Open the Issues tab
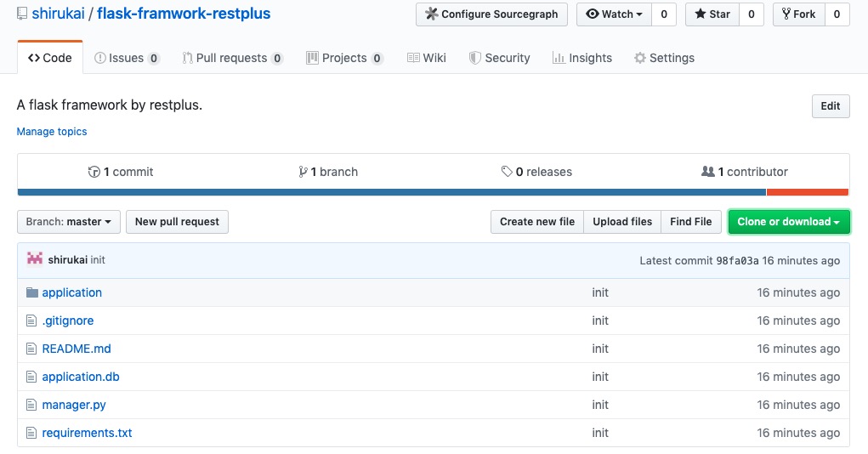Image resolution: width=868 pixels, height=454 pixels. pos(127,58)
